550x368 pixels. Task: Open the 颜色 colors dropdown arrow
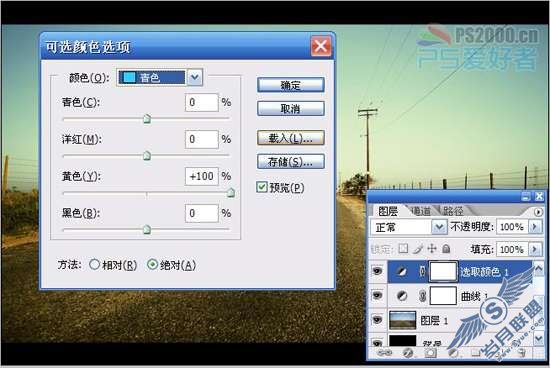click(195, 77)
